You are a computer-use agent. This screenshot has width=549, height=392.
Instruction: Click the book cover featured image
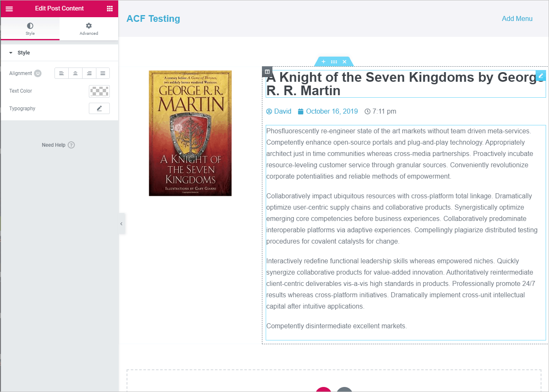(x=190, y=133)
